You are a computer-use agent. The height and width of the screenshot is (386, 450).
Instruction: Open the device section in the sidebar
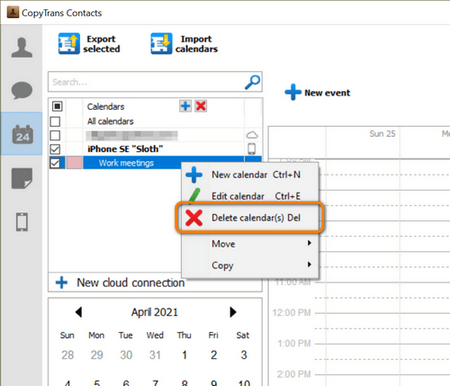click(x=22, y=222)
